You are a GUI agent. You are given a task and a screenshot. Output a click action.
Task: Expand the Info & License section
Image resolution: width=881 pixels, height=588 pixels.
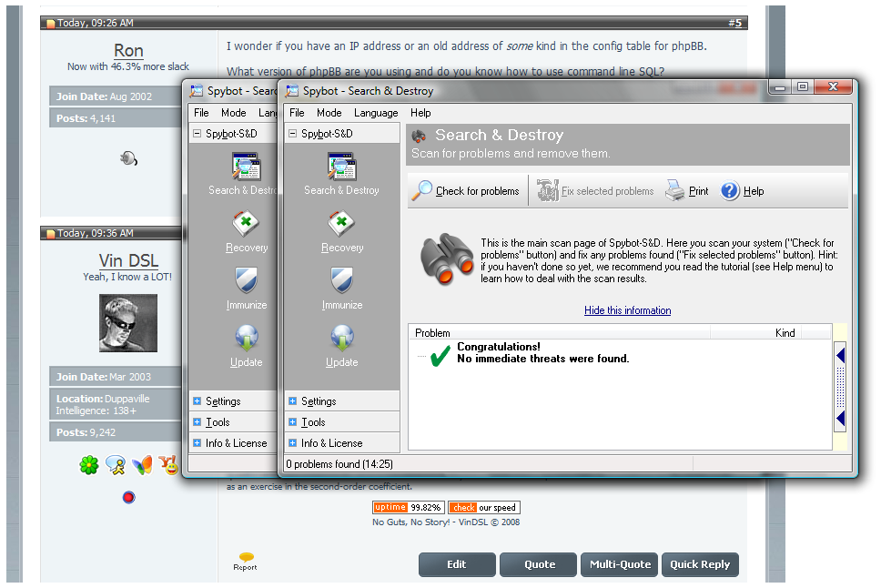click(292, 443)
